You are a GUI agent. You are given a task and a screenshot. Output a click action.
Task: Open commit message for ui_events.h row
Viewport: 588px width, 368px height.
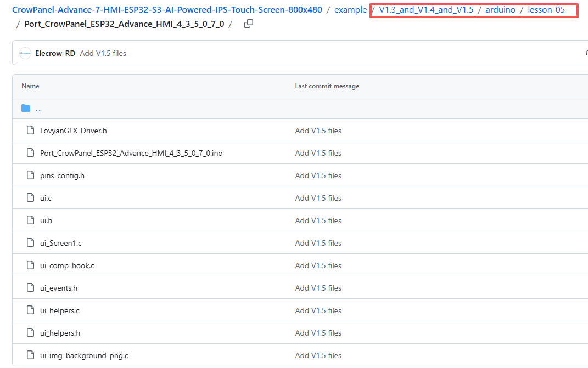(318, 288)
